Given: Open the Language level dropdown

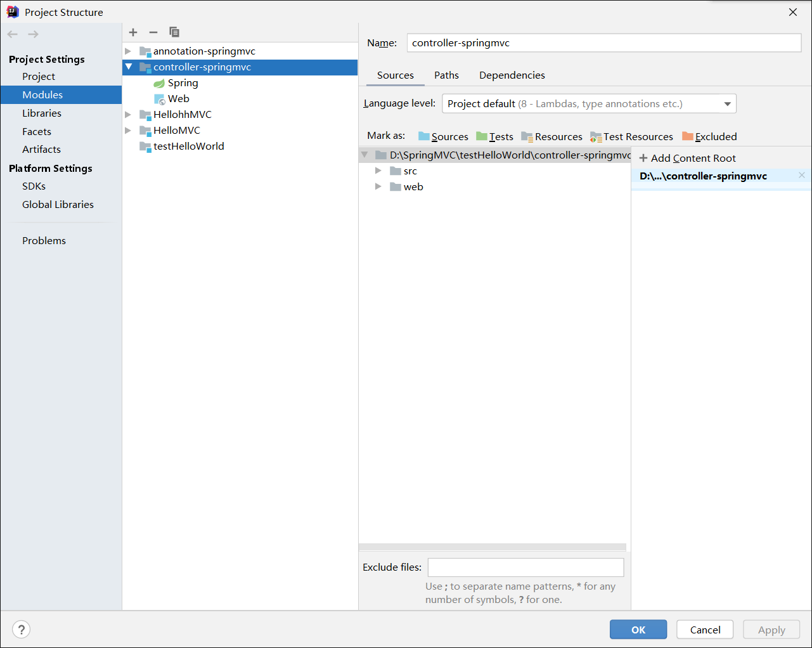Looking at the screenshot, I should [x=728, y=103].
